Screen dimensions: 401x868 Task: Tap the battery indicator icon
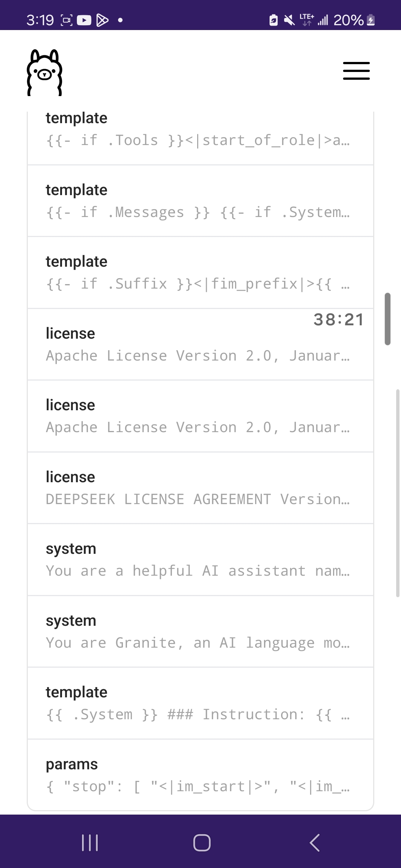click(371, 20)
